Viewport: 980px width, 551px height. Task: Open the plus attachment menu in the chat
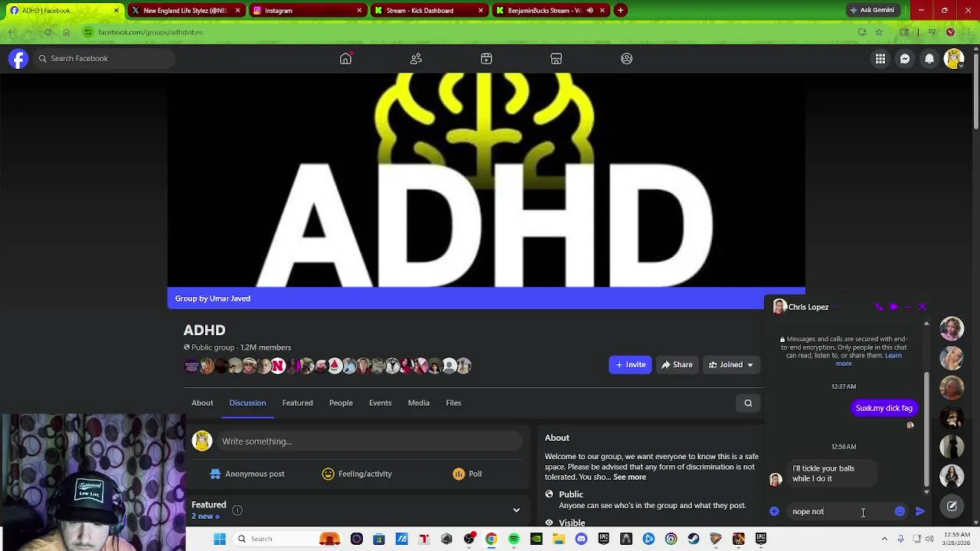[774, 511]
